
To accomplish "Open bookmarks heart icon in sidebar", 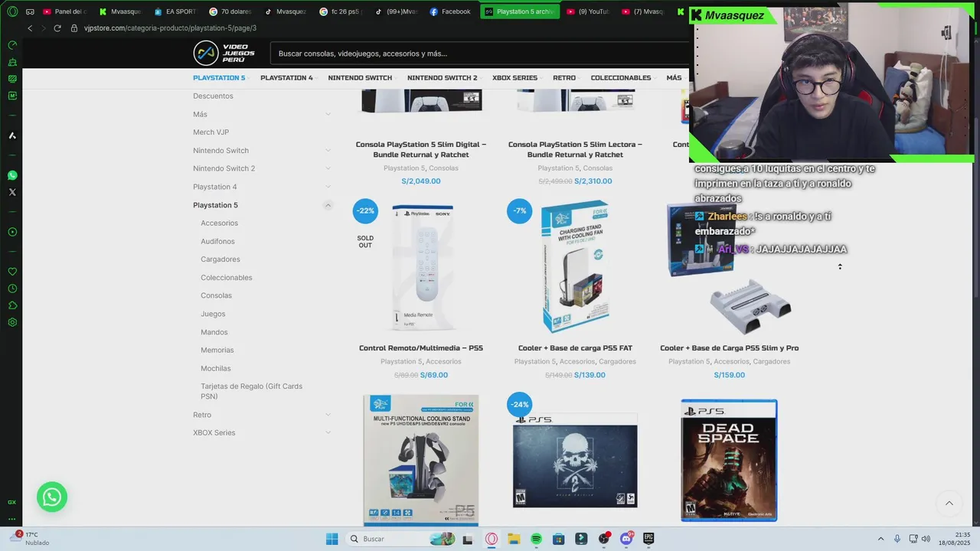I will click(x=12, y=272).
